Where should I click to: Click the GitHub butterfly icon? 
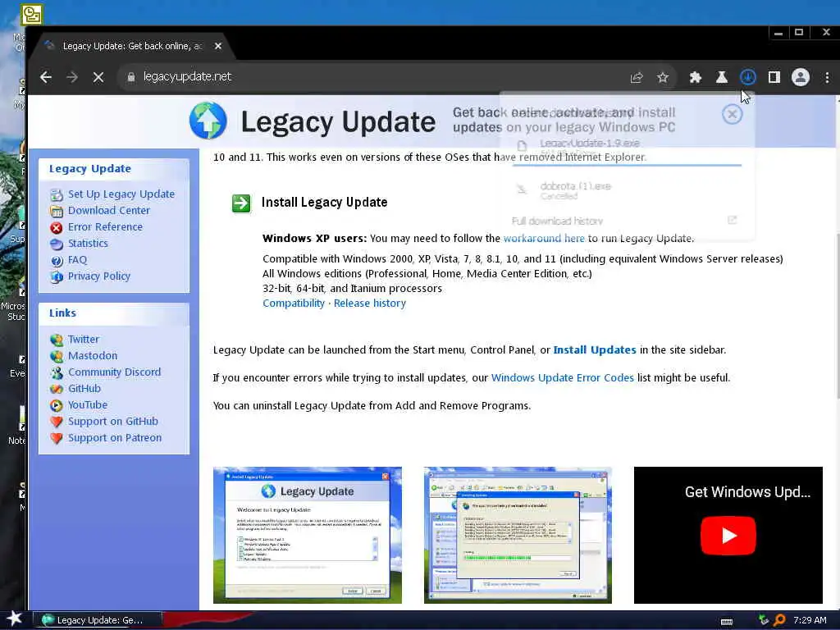57,390
